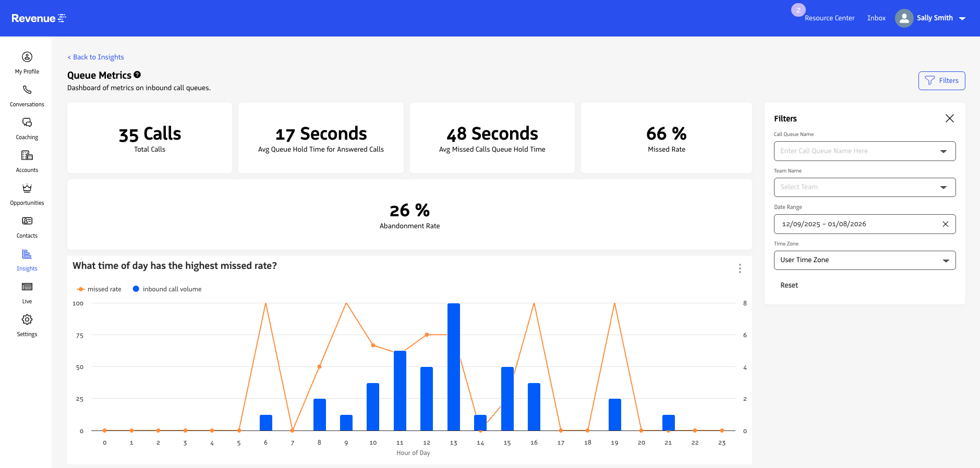The image size is (980, 468).
Task: Open the My Profile sidebar icon
Action: (27, 57)
